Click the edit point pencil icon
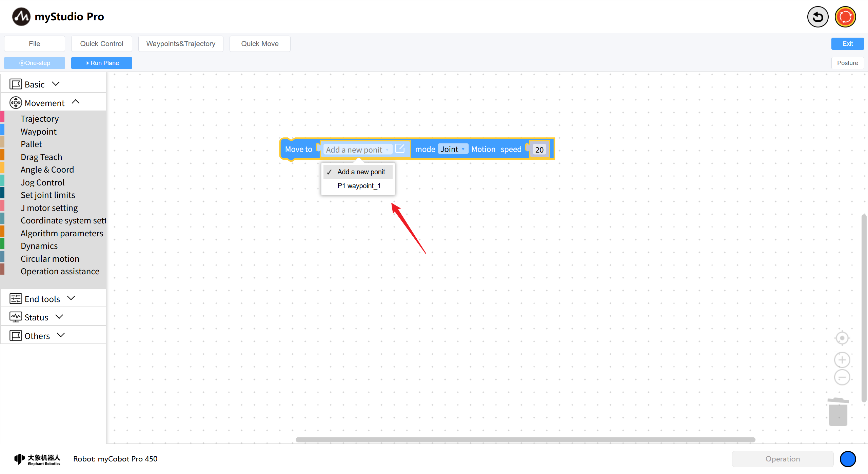Image resolution: width=868 pixels, height=474 pixels. 400,149
